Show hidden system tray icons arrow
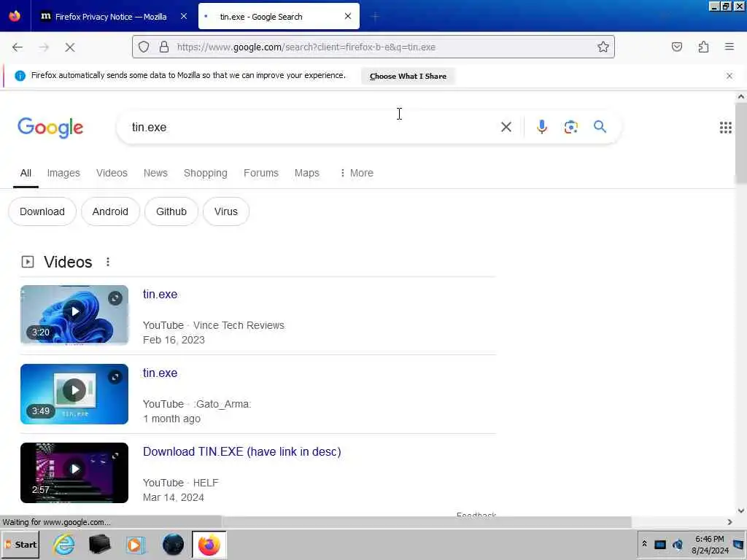The width and height of the screenshot is (747, 560). pos(644,544)
